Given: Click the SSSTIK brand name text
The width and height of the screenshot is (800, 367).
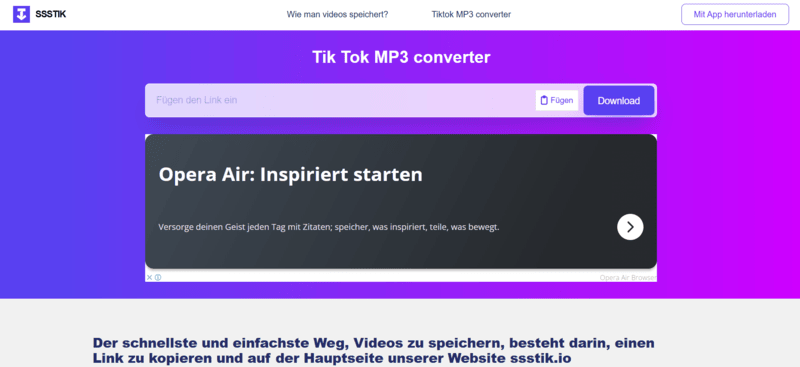Looking at the screenshot, I should point(51,14).
